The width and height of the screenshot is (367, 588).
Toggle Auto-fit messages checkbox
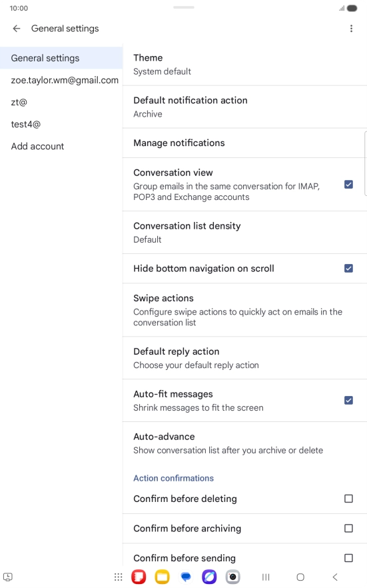348,400
